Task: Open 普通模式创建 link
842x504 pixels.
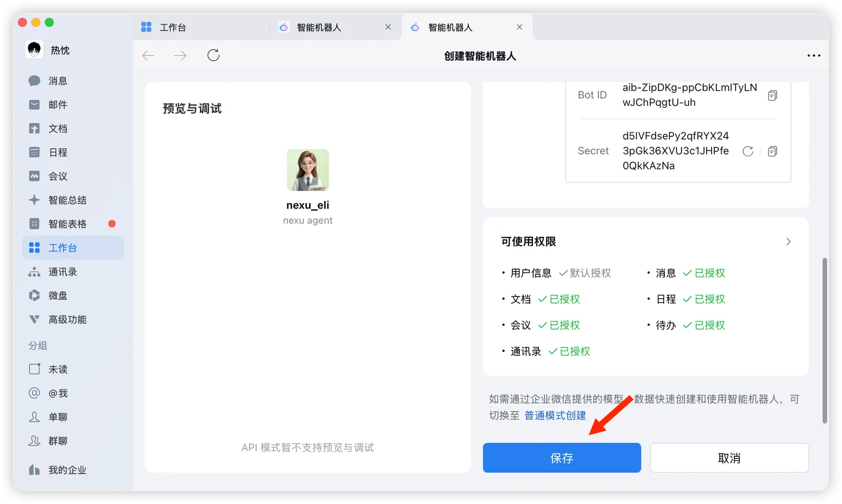Action: click(x=555, y=415)
